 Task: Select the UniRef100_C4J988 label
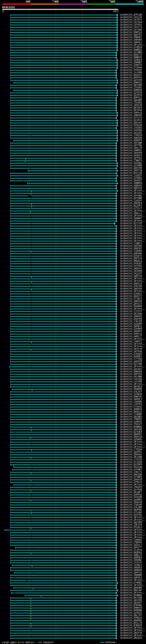click(131, 72)
